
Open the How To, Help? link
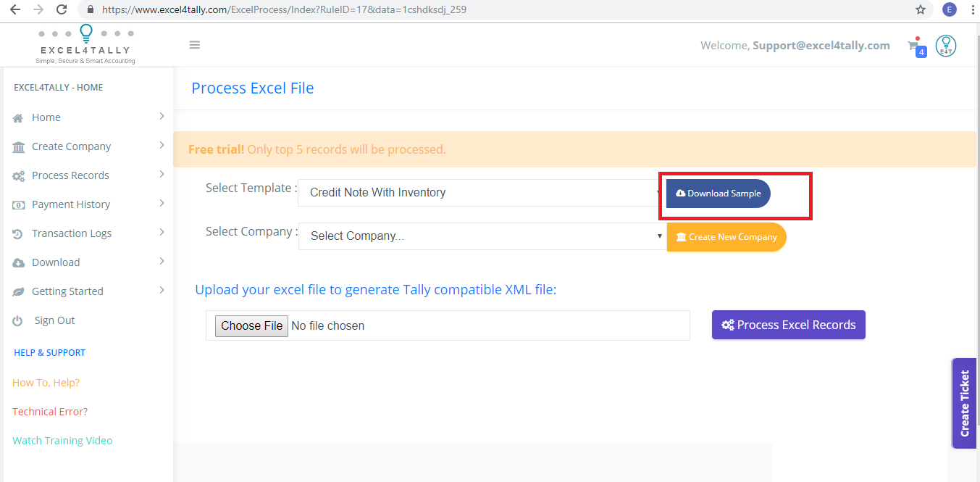46,383
